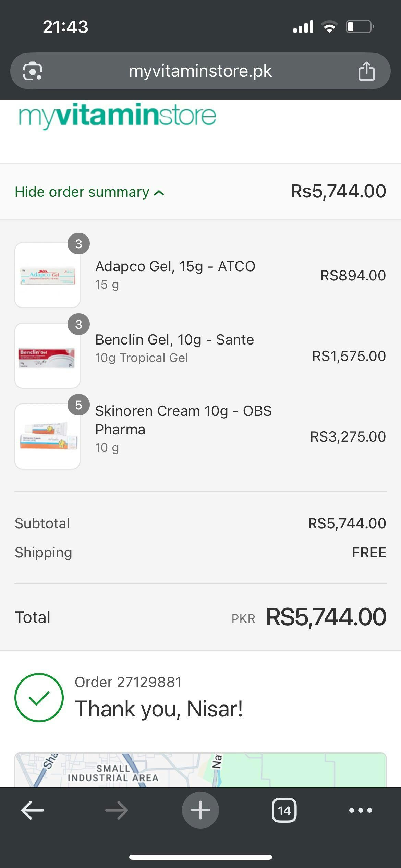This screenshot has height=868, width=401.
Task: Tap the Rs5,744.00 amount beside order summary
Action: pos(338,191)
